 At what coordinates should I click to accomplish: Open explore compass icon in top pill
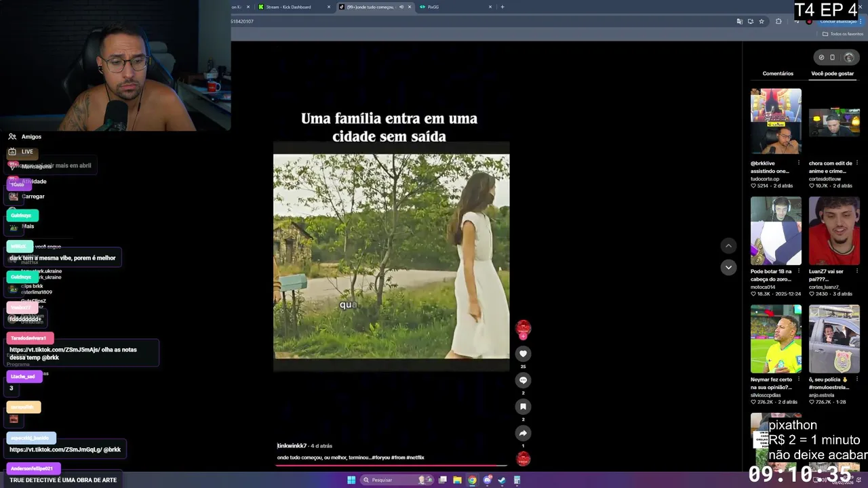pos(821,58)
